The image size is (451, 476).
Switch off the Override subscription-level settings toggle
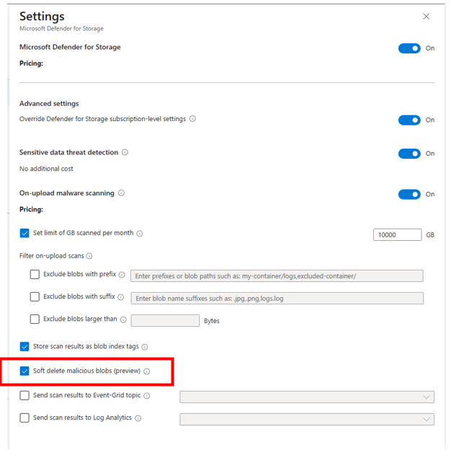(x=409, y=120)
